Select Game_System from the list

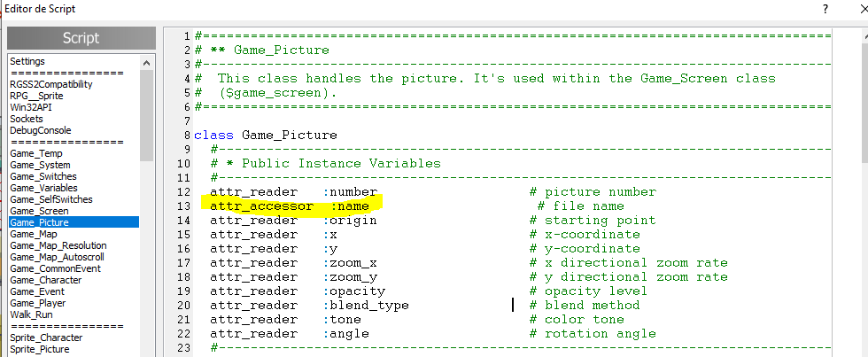(x=40, y=165)
